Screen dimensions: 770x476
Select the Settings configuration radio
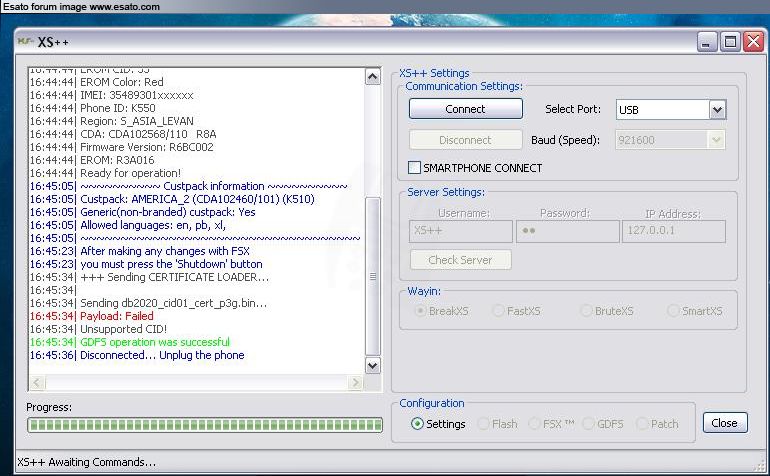tap(417, 423)
